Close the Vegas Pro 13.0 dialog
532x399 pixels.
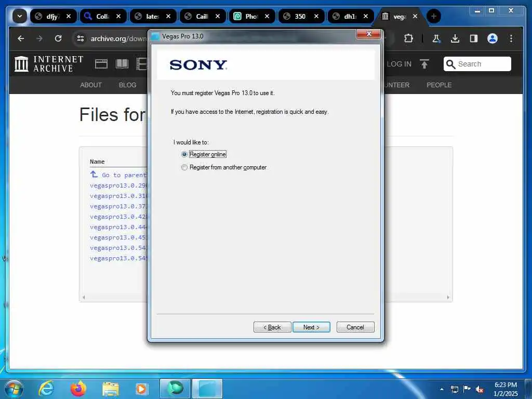coord(368,34)
